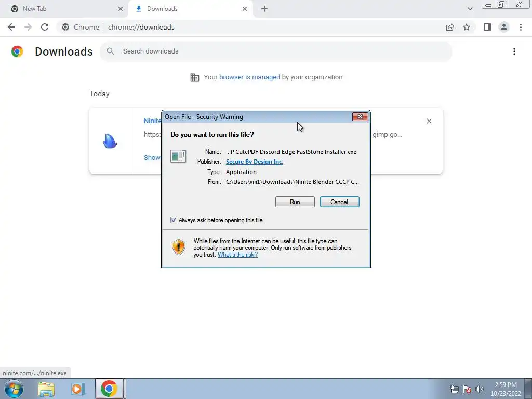Click the application file icon in dialog
The width and height of the screenshot is (532, 399).
[178, 156]
